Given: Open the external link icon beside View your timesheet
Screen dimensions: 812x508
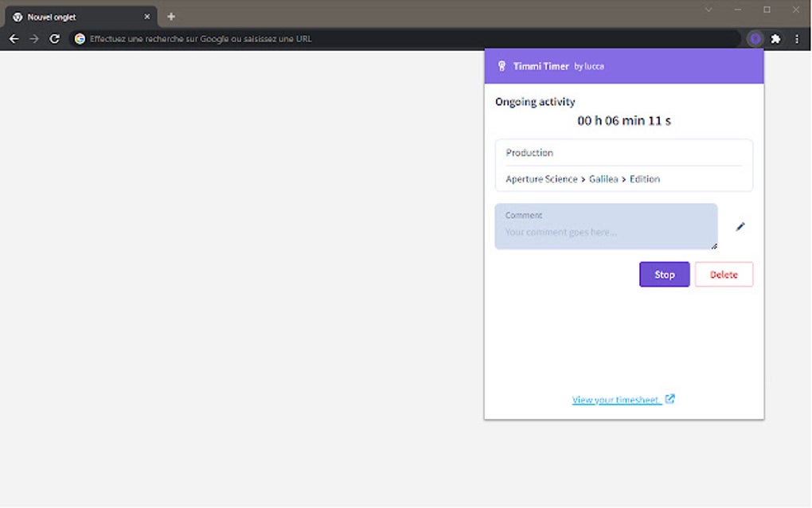Looking at the screenshot, I should [x=671, y=399].
